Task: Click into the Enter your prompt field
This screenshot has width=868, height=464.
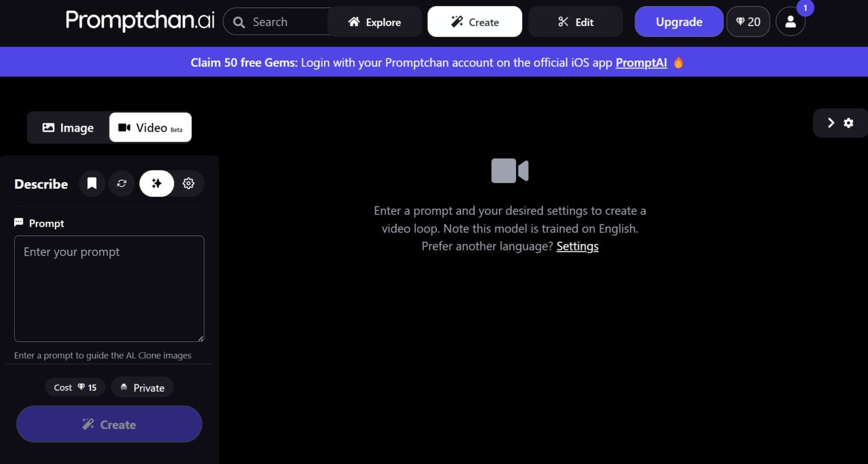Action: [x=109, y=288]
